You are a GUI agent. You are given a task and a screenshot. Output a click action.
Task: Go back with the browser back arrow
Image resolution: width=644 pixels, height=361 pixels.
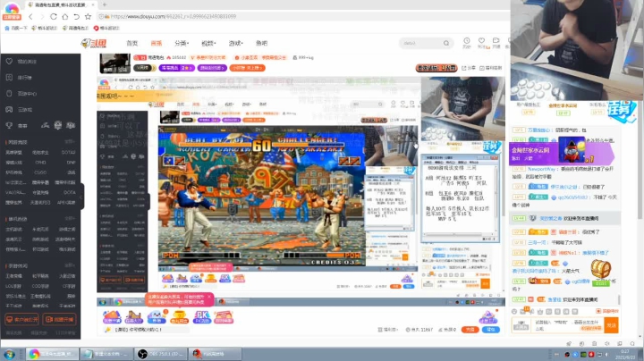click(x=30, y=17)
